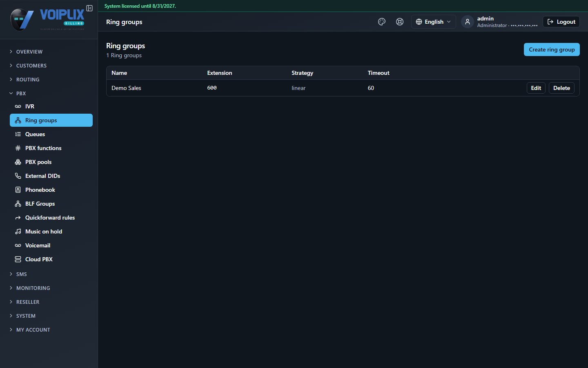Click the Timeout column header
This screenshot has height=368, width=588.
(x=379, y=73)
